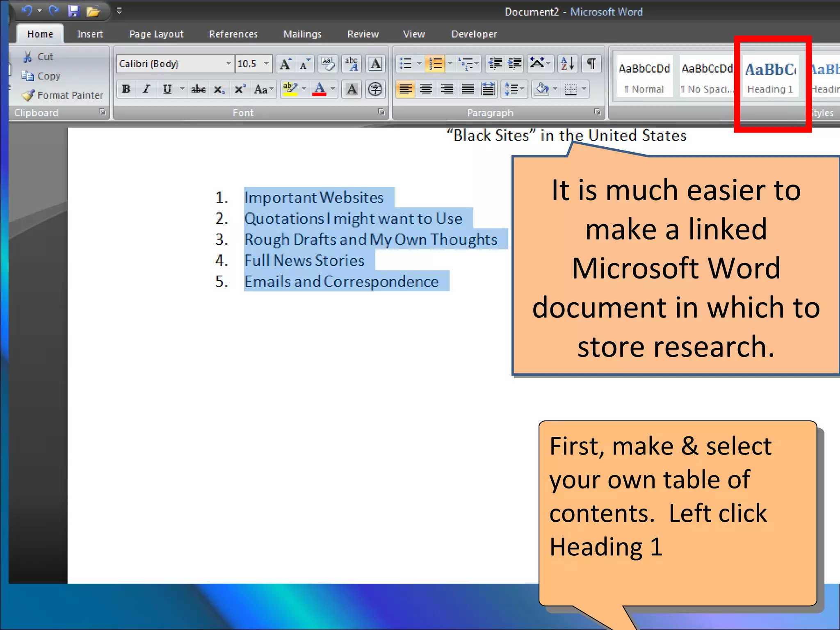Click the Increase Indent icon
Viewport: 840px width, 630px height.
[x=515, y=64]
